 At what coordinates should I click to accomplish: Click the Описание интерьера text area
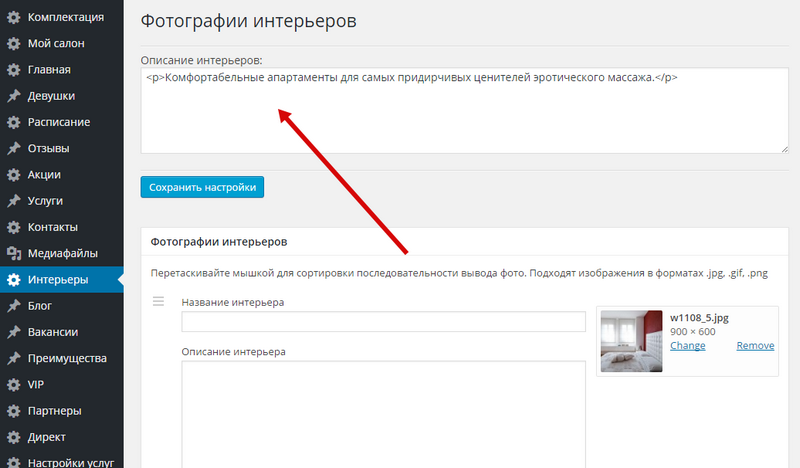[x=383, y=414]
